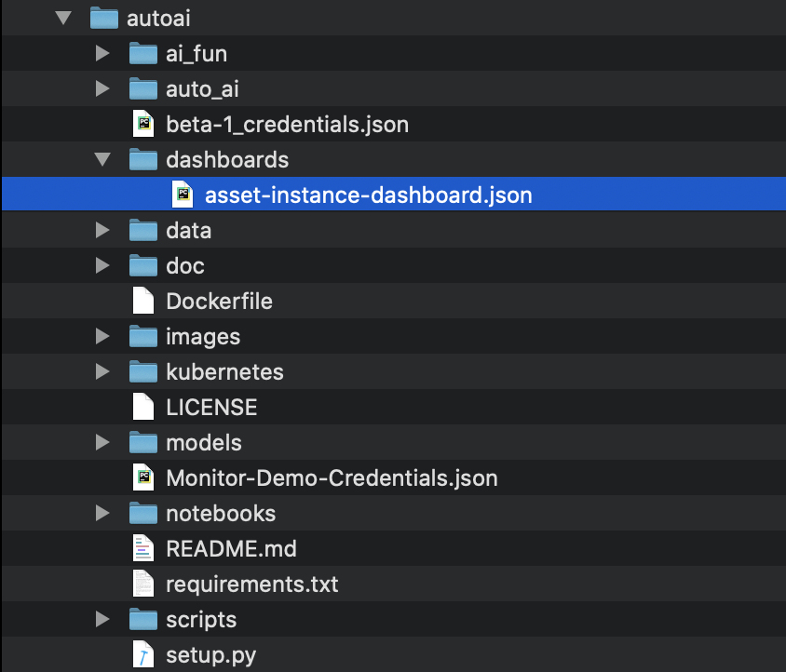
Task: Select the setup.py file name
Action: (211, 656)
